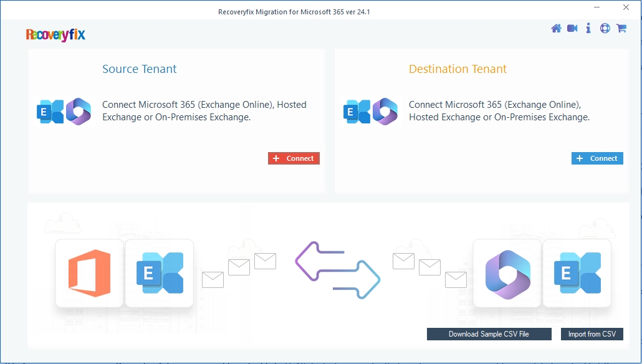The width and height of the screenshot is (642, 364).
Task: Click the Microsoft 365 logo tile in banner
Action: click(x=507, y=273)
